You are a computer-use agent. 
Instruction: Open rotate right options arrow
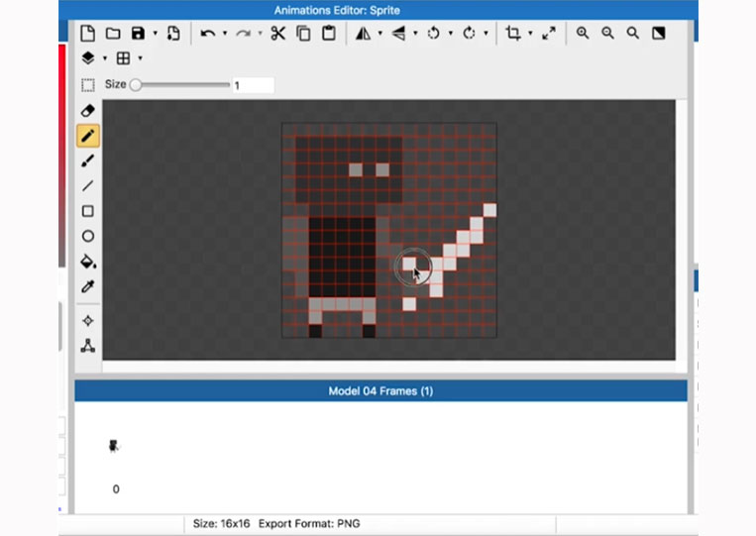[x=486, y=34]
